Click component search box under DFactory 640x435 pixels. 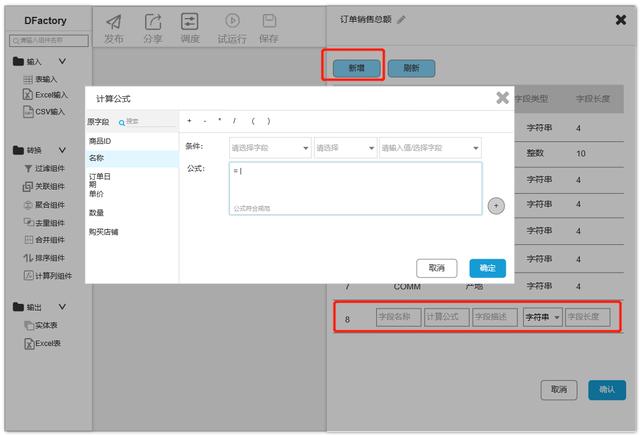49,40
